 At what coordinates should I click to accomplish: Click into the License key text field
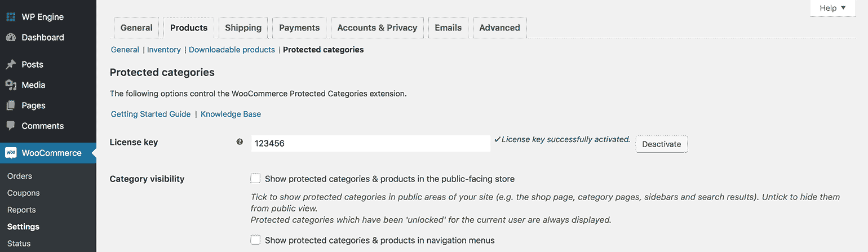[370, 144]
